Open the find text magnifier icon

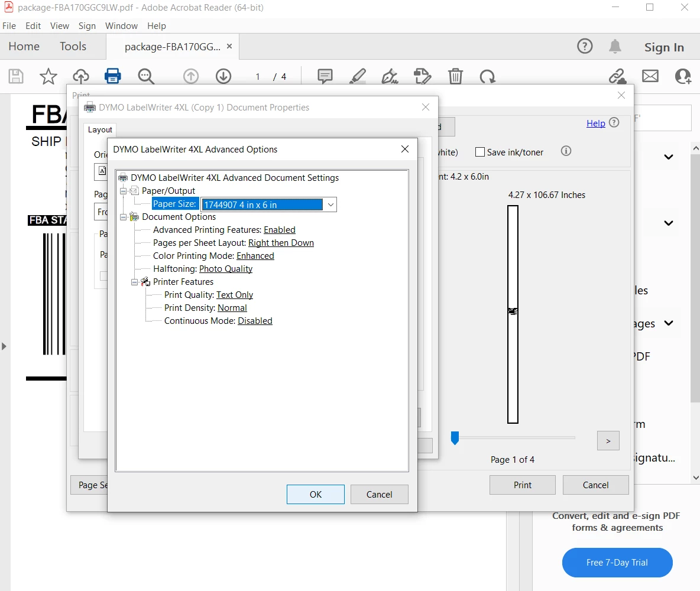click(146, 76)
